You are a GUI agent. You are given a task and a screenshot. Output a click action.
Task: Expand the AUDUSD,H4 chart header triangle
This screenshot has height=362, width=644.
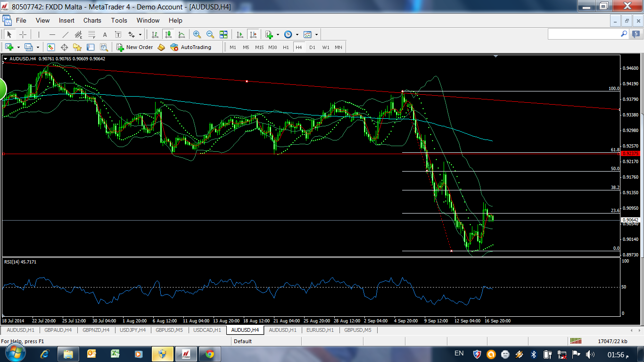pos(5,59)
